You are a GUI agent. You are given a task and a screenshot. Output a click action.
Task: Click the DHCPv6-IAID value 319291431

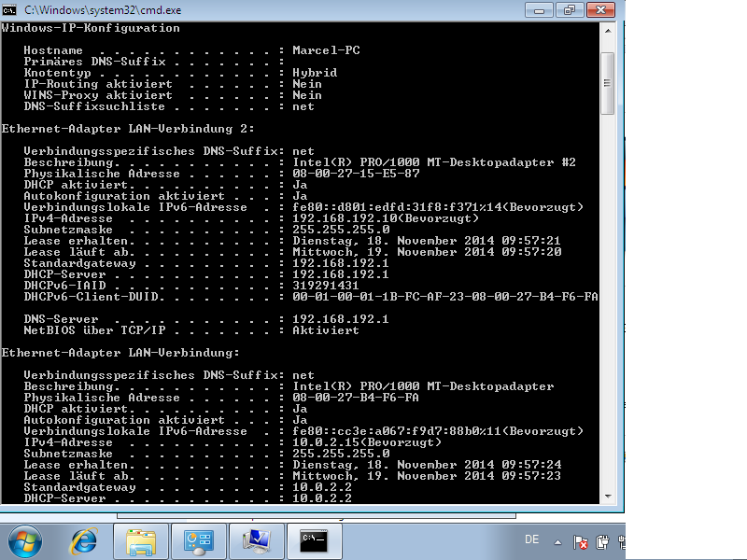click(326, 286)
